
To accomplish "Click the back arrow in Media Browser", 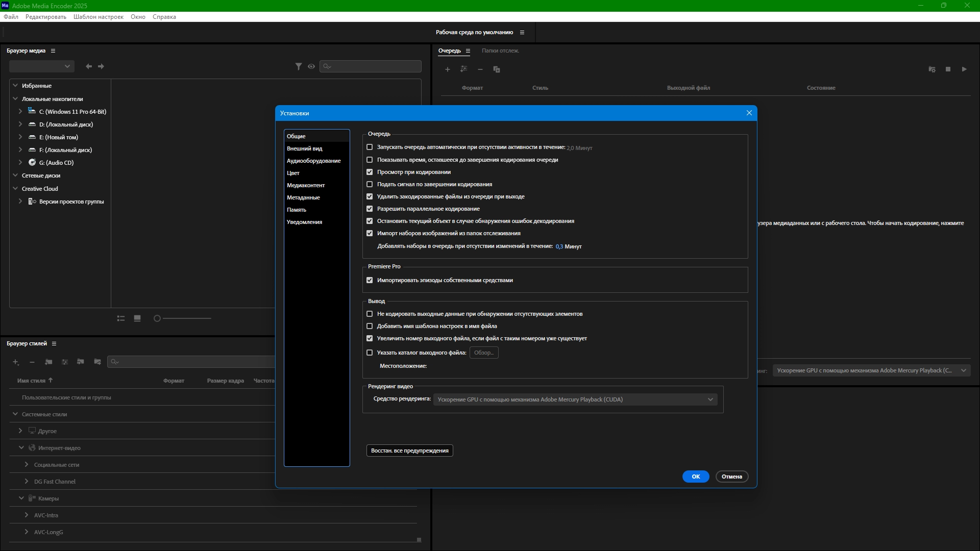I will [x=89, y=66].
